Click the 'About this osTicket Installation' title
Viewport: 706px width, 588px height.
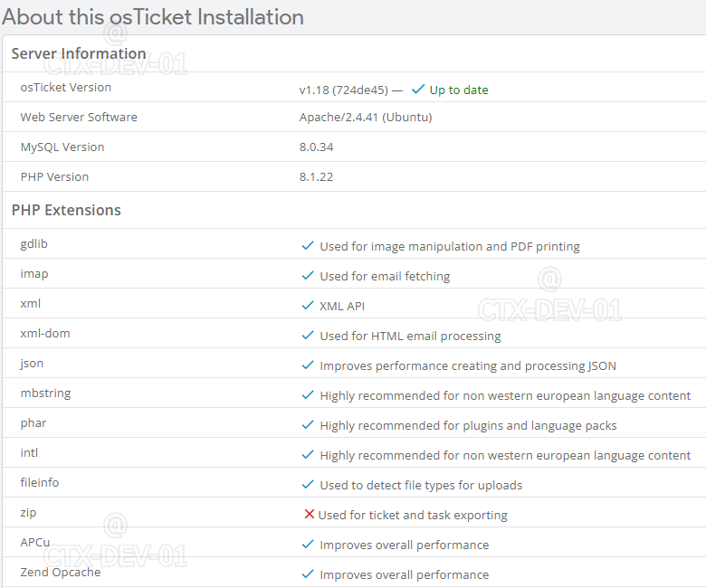pos(153,17)
